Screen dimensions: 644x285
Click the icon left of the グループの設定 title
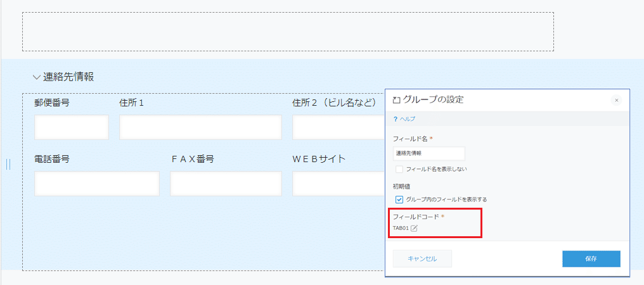click(396, 99)
